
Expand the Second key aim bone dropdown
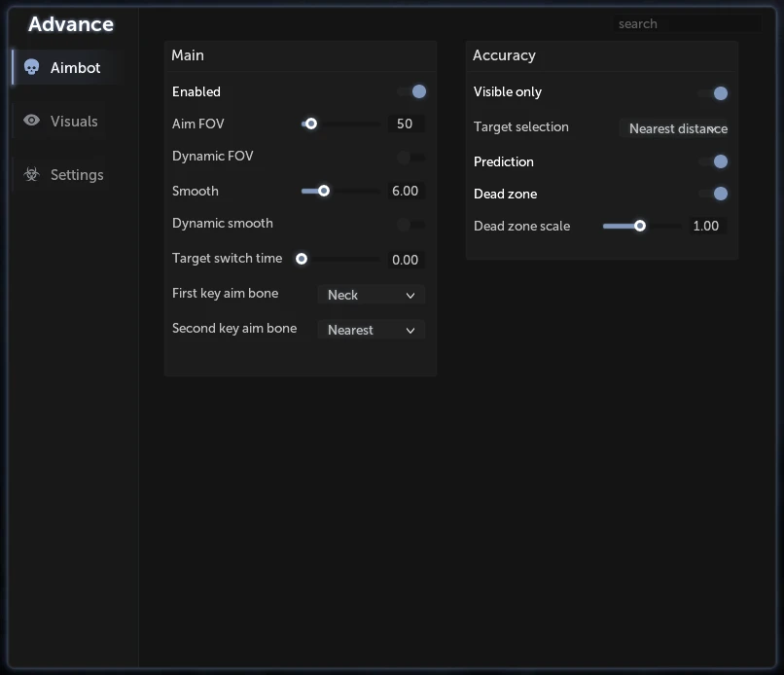(372, 330)
